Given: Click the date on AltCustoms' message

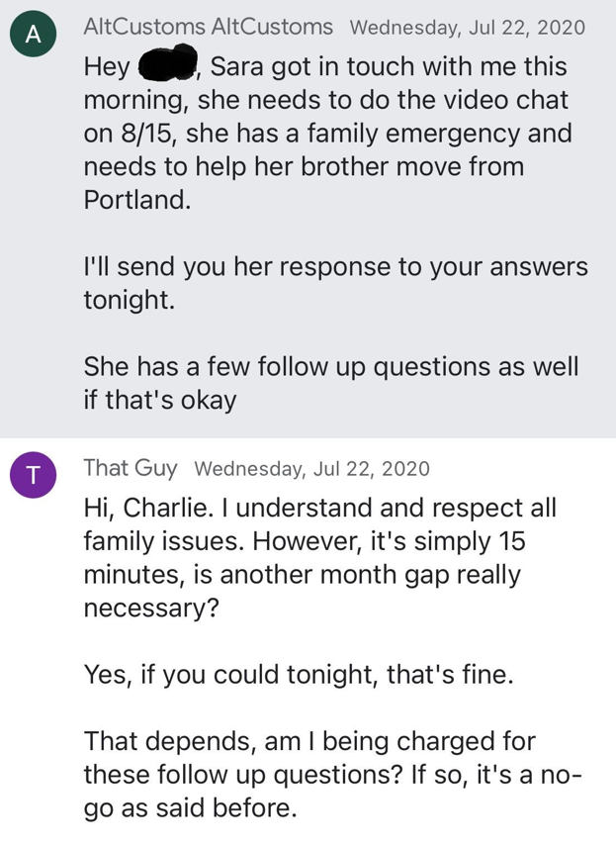Looking at the screenshot, I should pyautogui.click(x=468, y=27).
